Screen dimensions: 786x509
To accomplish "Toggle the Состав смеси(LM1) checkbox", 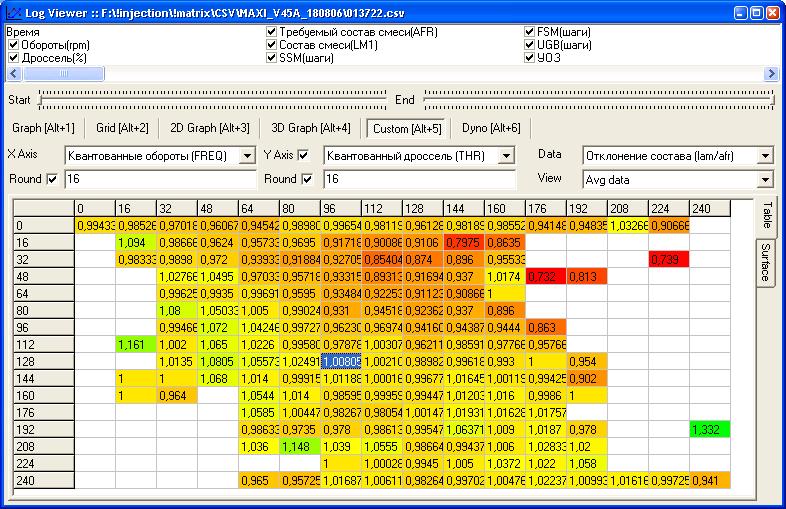I will (271, 46).
